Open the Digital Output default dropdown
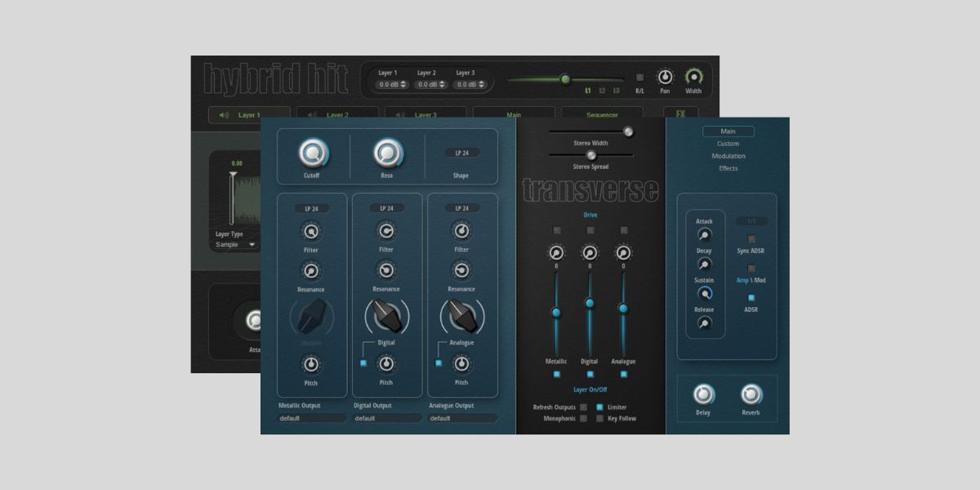The height and width of the screenshot is (490, 980). coord(386,418)
